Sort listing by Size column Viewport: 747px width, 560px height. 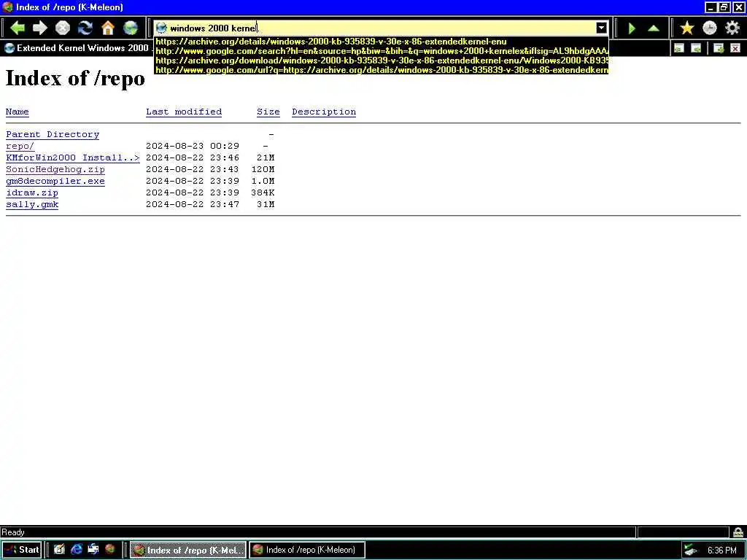pyautogui.click(x=268, y=112)
